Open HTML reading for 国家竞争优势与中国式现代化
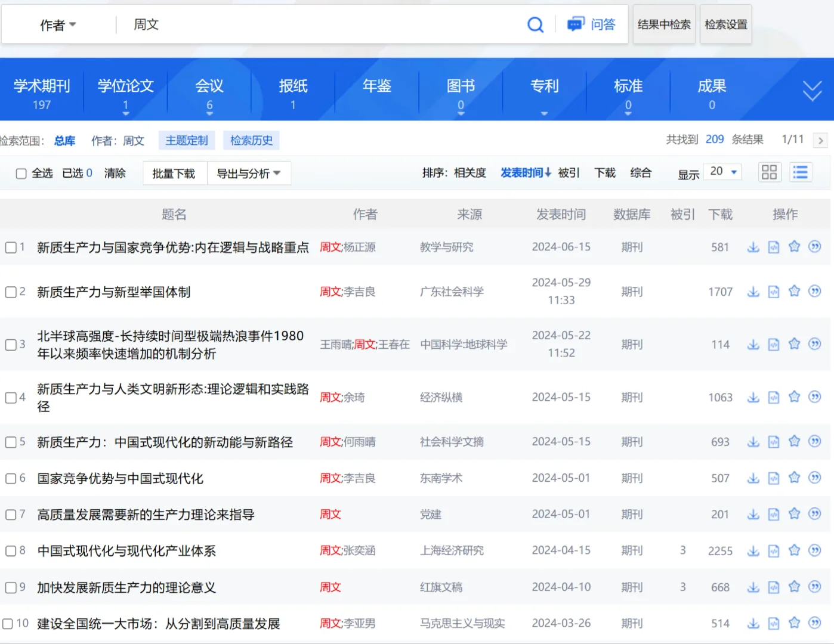This screenshot has height=644, width=834. click(774, 478)
